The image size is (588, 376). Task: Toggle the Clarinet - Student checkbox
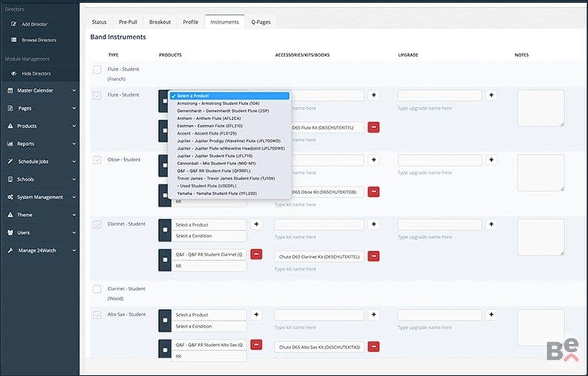(x=97, y=224)
